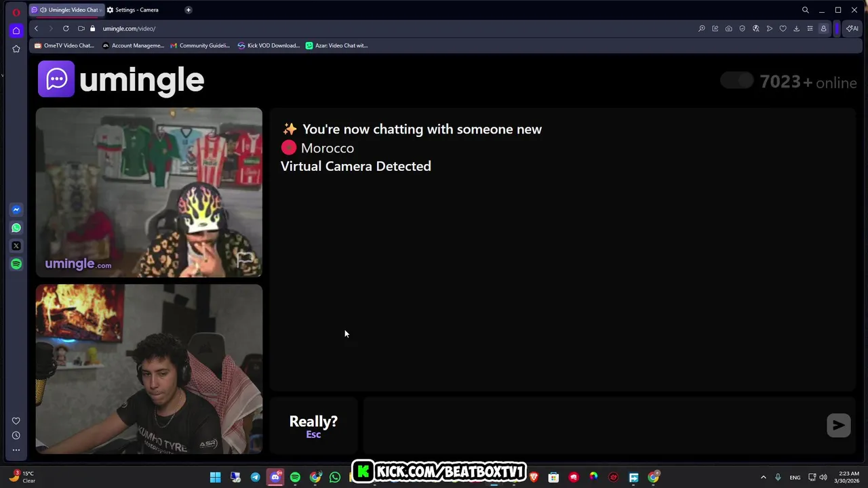868x488 pixels.
Task: Open Microsoft Store from taskbar
Action: (x=553, y=477)
